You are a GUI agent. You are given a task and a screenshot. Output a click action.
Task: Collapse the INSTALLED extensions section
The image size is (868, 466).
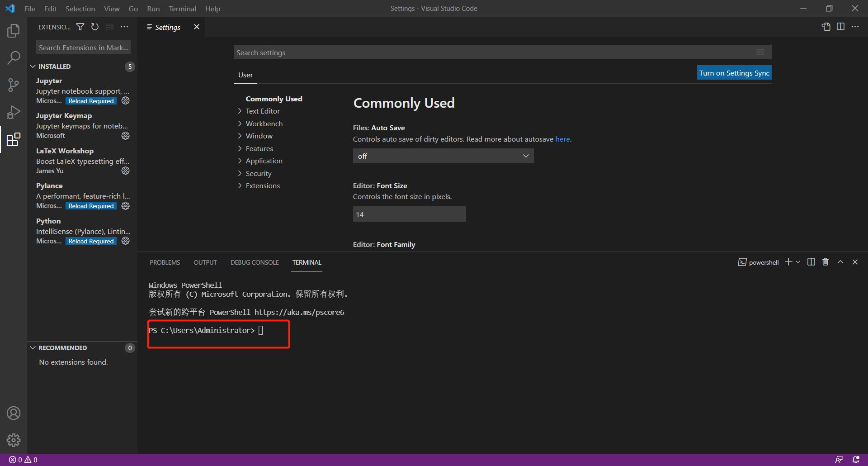coord(54,67)
